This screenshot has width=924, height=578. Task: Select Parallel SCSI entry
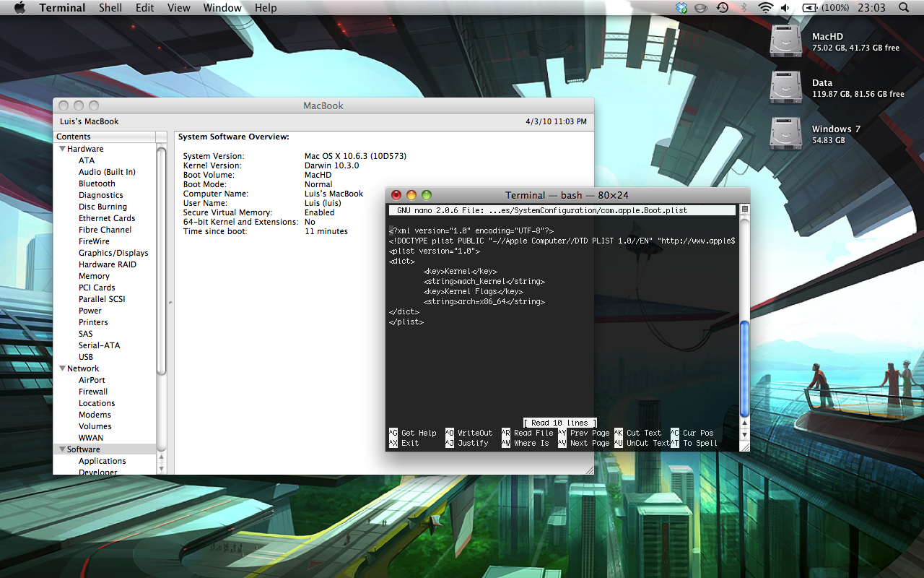(102, 299)
